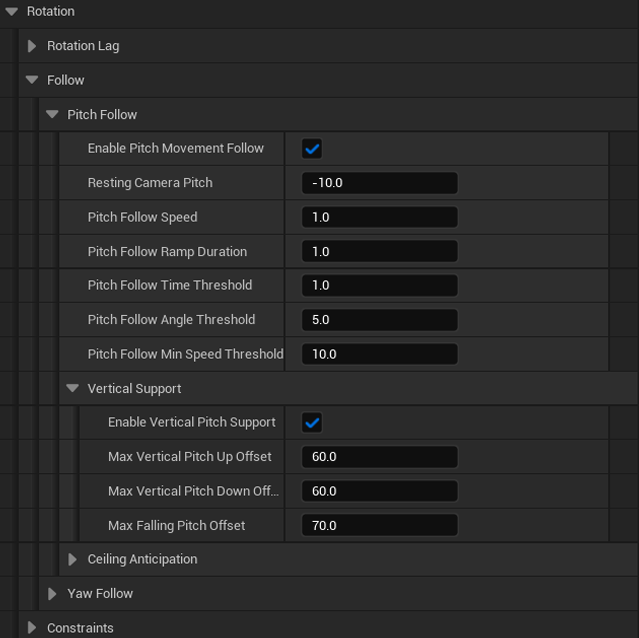Select the Pitch Follow Speed input
The height and width of the screenshot is (638, 639).
(379, 217)
